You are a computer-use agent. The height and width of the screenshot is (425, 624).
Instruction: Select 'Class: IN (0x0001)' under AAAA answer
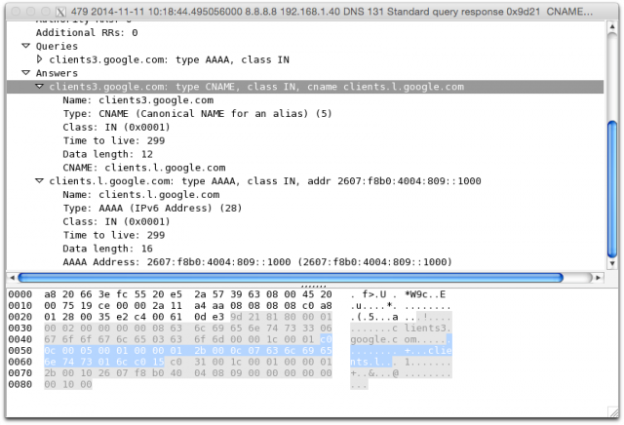(x=116, y=221)
